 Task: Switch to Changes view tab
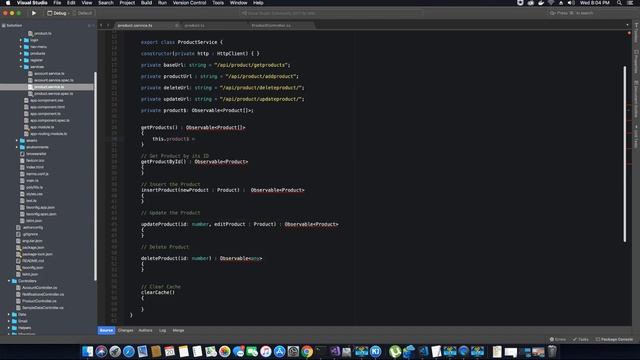[x=125, y=330]
